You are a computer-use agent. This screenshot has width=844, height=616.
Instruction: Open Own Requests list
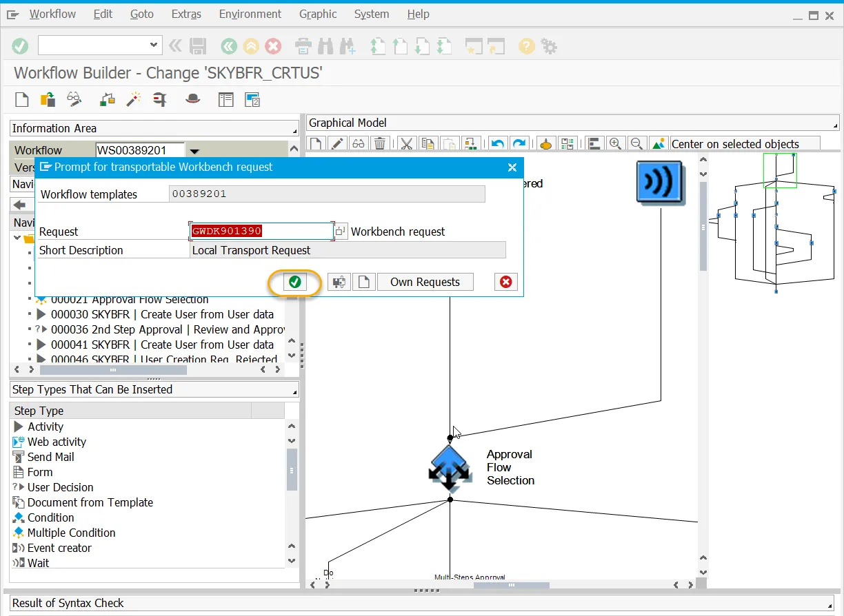tap(425, 282)
